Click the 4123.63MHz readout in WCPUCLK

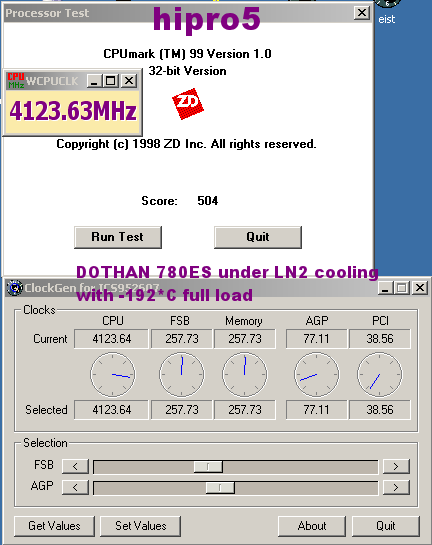pyautogui.click(x=73, y=111)
